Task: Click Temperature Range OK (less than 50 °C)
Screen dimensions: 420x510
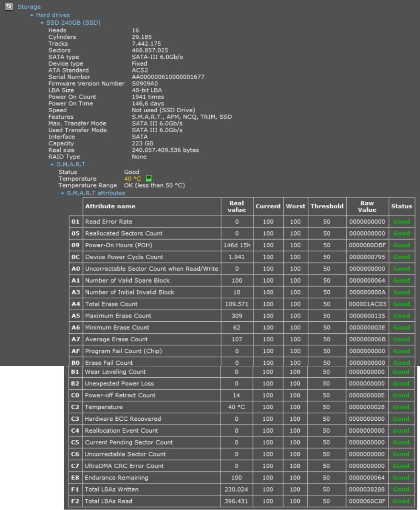Action: [x=154, y=185]
